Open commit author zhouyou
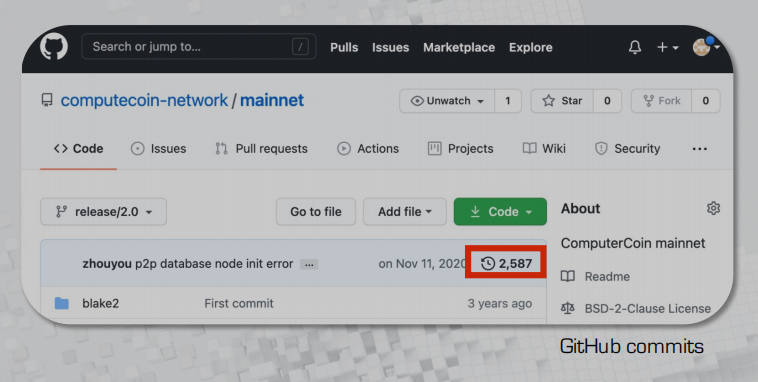The height and width of the screenshot is (382, 758). pyautogui.click(x=107, y=264)
